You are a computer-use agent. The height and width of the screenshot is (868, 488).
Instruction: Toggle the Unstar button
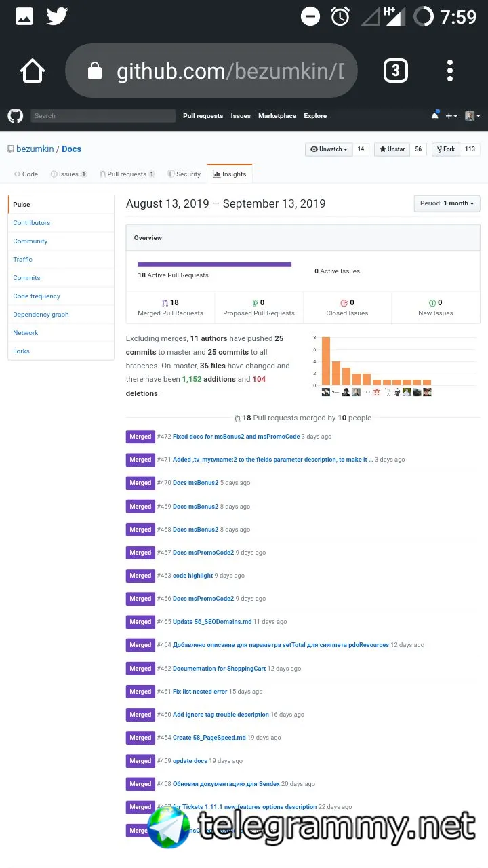pos(392,149)
